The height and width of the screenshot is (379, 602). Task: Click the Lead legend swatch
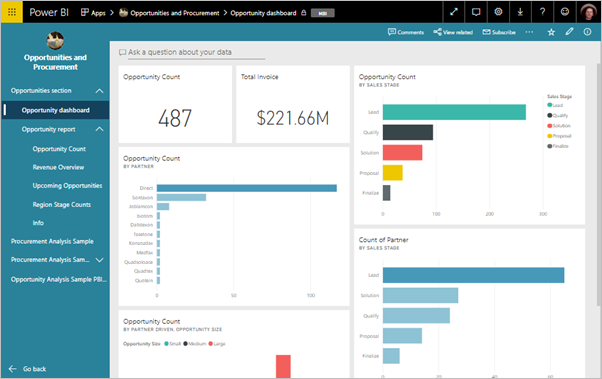tap(550, 105)
